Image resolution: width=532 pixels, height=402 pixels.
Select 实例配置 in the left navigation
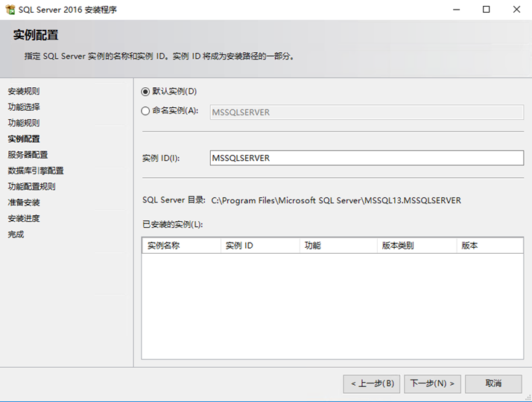coord(24,138)
